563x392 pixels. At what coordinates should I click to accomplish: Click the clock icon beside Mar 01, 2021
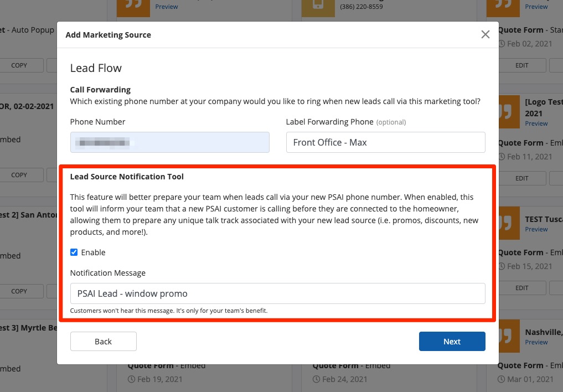coord(501,379)
